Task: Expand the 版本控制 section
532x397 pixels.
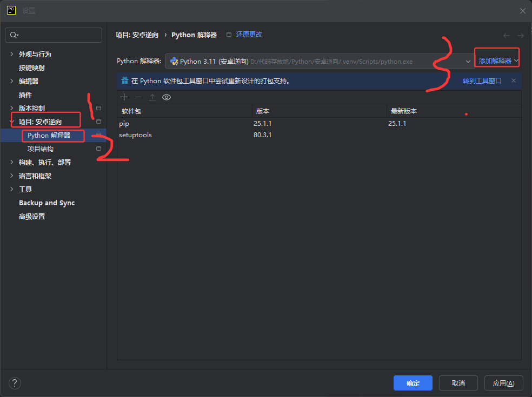Action: pyautogui.click(x=11, y=108)
